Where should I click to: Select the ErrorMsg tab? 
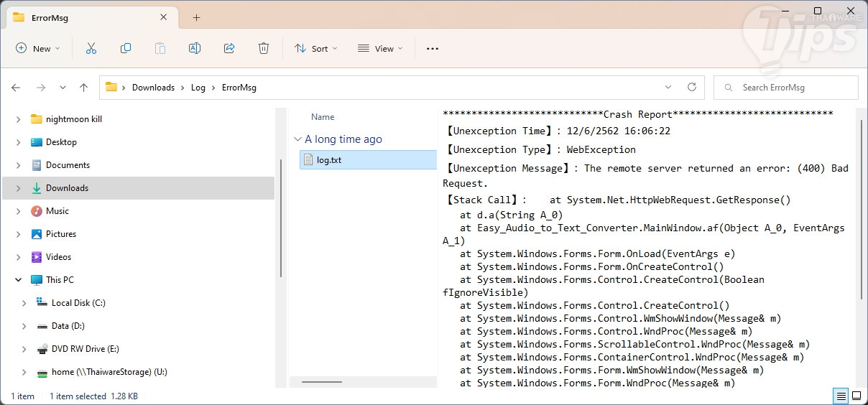point(50,17)
